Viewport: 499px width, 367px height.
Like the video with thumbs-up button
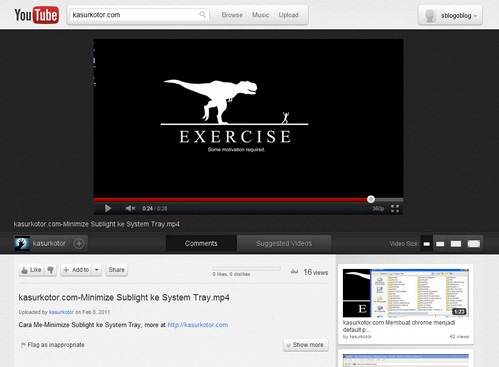(x=31, y=270)
